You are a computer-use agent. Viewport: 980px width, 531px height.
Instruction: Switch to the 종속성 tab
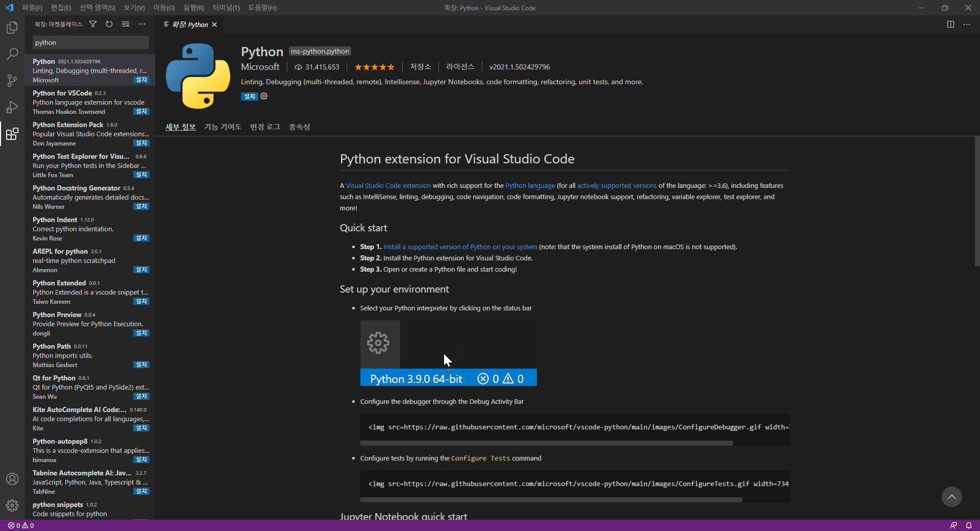tap(300, 127)
